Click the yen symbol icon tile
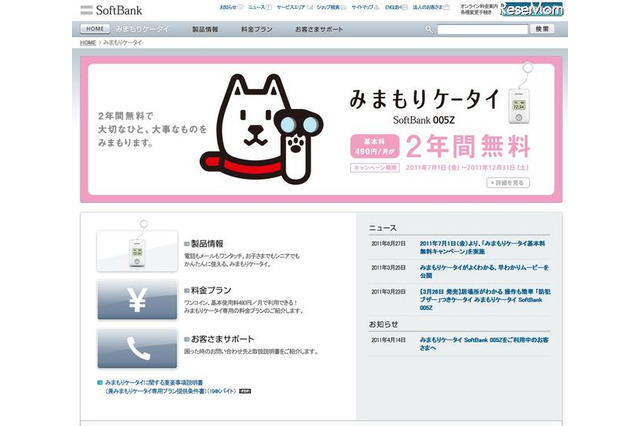 point(137,300)
